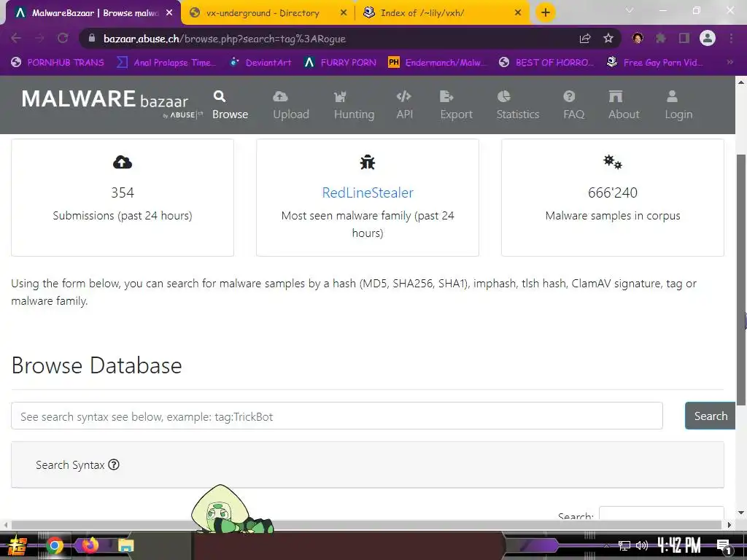Screen dimensions: 747x560
Task: Follow the RedLineStealer family link
Action: coord(368,192)
